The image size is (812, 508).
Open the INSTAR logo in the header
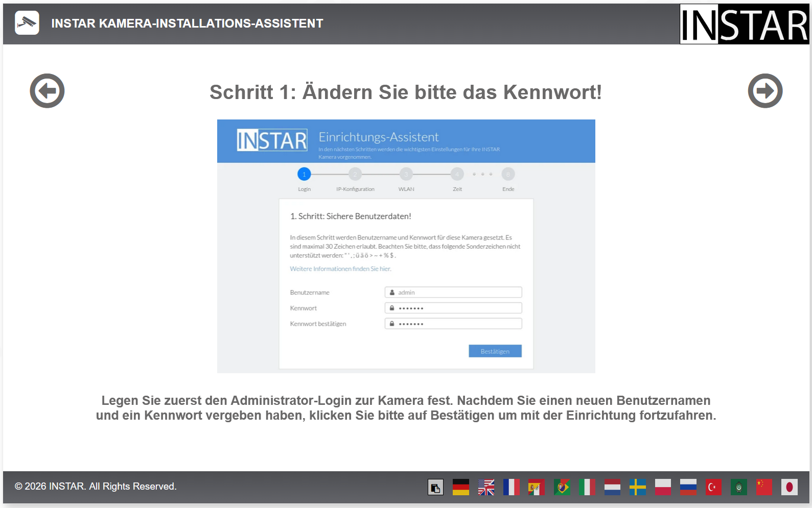(744, 24)
